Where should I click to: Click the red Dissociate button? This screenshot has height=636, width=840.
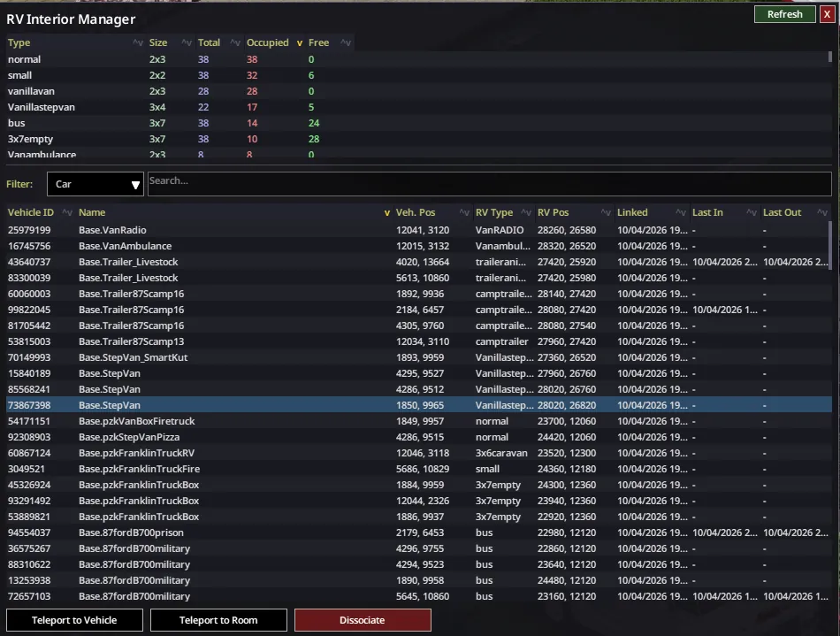click(363, 620)
